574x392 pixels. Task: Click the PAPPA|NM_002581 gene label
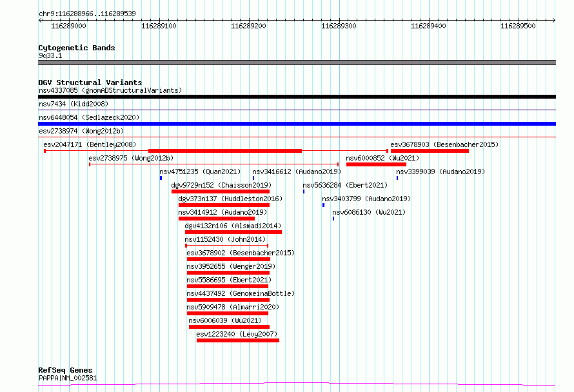coord(68,378)
